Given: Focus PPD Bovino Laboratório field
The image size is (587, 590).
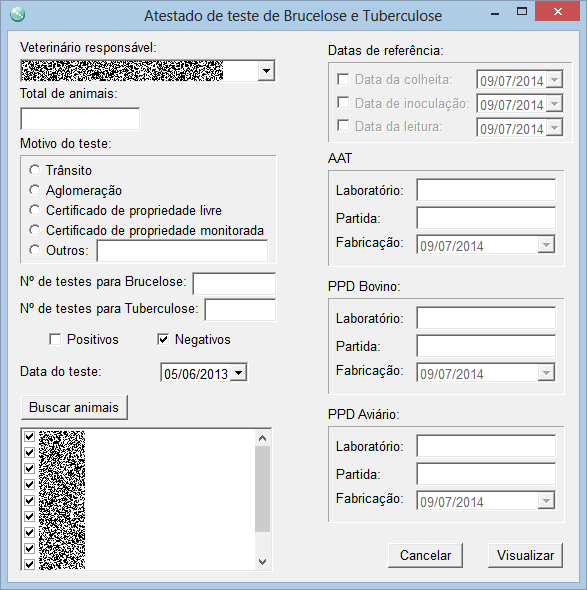Looking at the screenshot, I should pyautogui.click(x=486, y=318).
